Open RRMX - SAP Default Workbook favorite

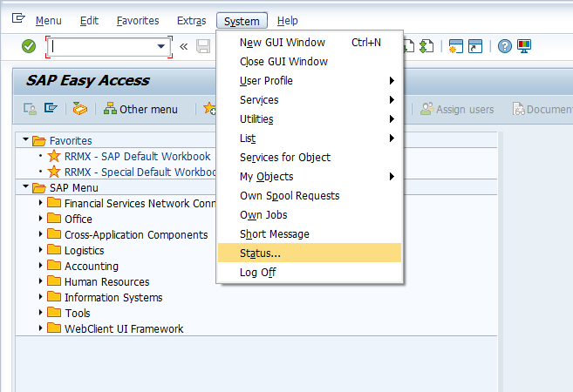137,157
